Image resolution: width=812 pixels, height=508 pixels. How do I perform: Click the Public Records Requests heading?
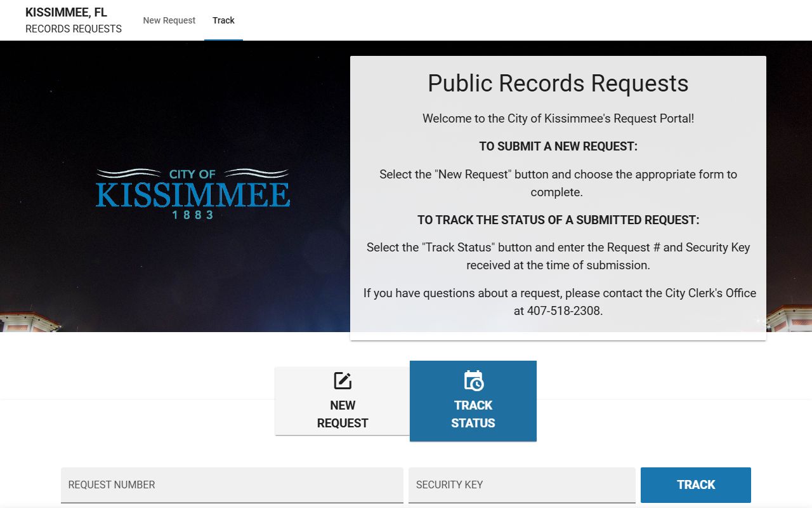(x=558, y=83)
